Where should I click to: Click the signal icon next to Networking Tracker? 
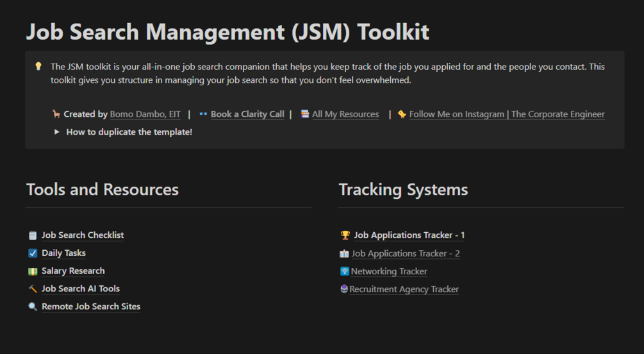[x=345, y=272]
